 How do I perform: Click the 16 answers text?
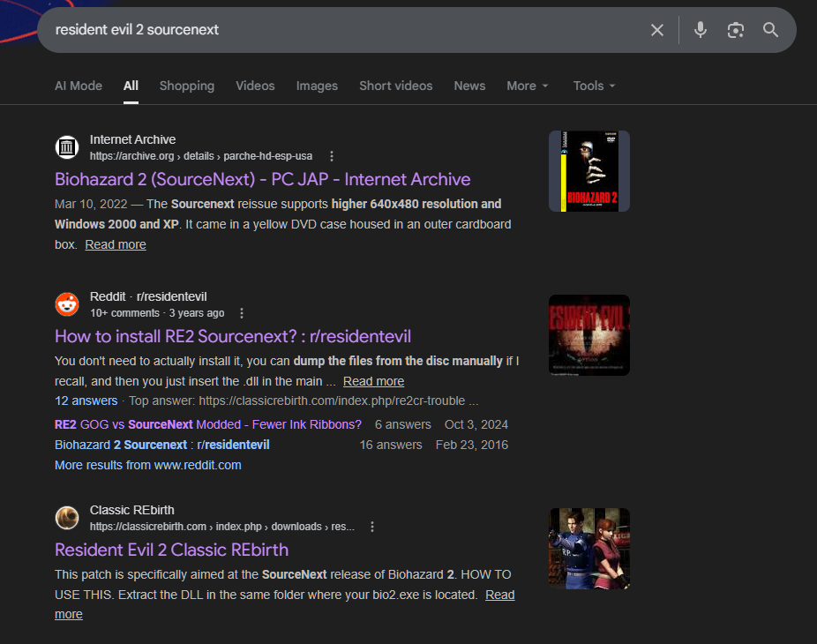pos(391,445)
